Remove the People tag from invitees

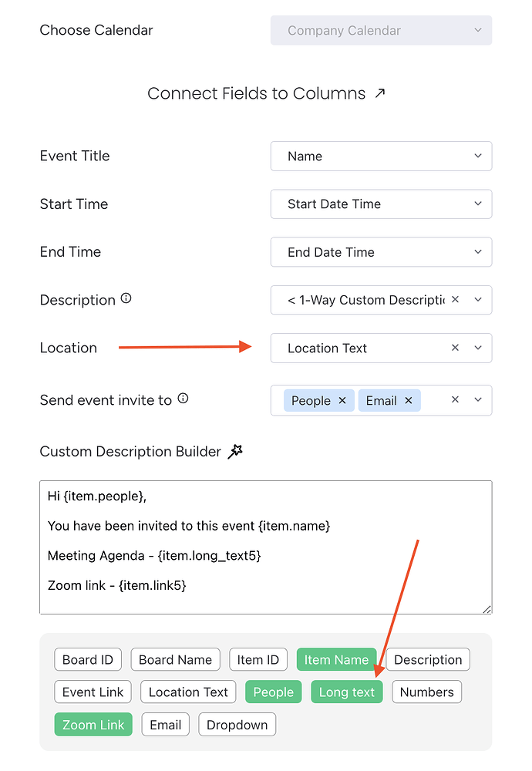coord(342,400)
